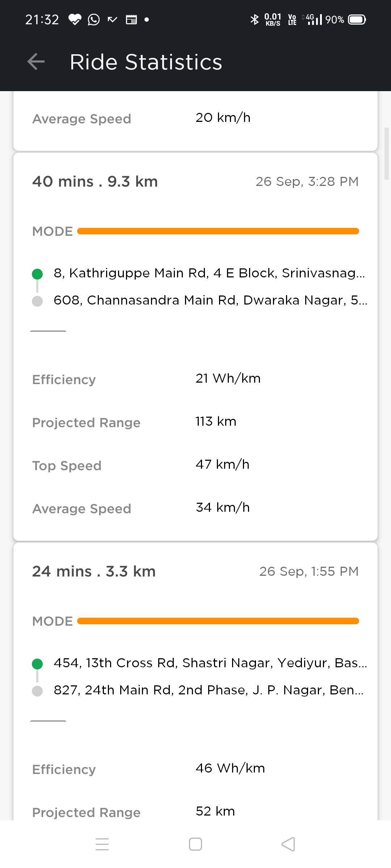This screenshot has height=868, width=391.
Task: Tap Efficiency 46 Wh/km row
Action: (195, 769)
